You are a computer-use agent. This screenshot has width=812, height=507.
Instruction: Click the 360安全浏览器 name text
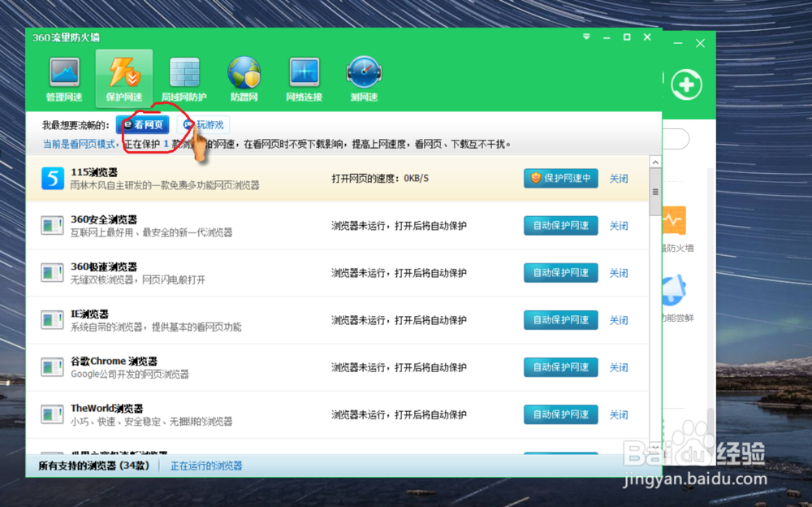[x=104, y=219]
